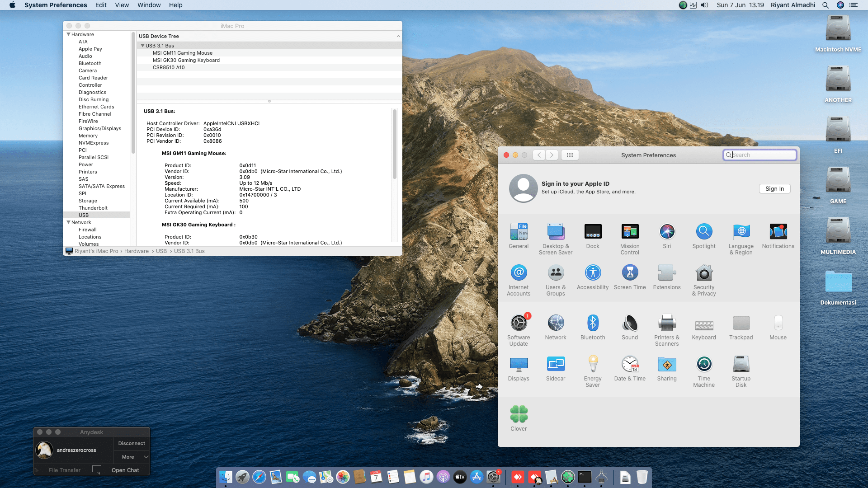
Task: Open Software Update preferences
Action: coord(519,330)
